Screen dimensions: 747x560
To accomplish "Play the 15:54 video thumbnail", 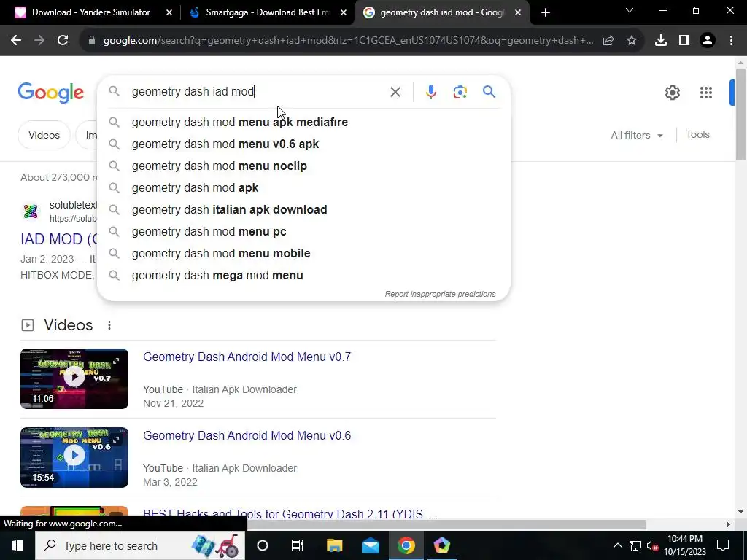I will coord(74,457).
